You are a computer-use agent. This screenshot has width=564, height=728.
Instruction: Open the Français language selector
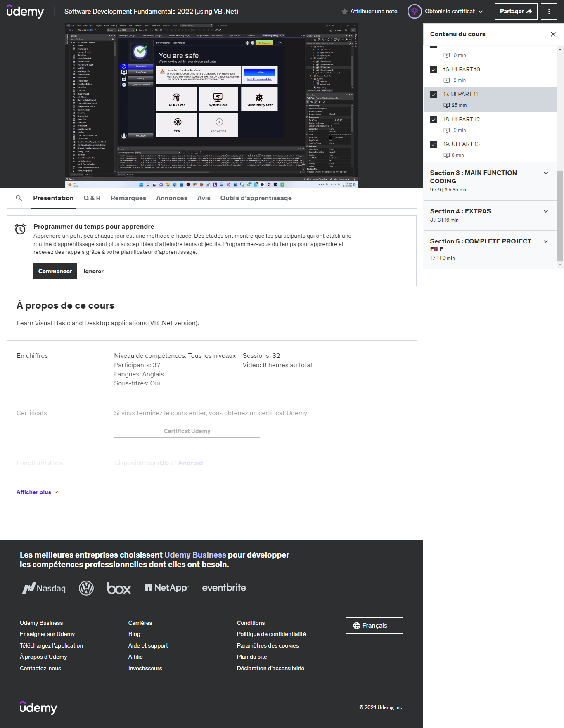(x=374, y=626)
